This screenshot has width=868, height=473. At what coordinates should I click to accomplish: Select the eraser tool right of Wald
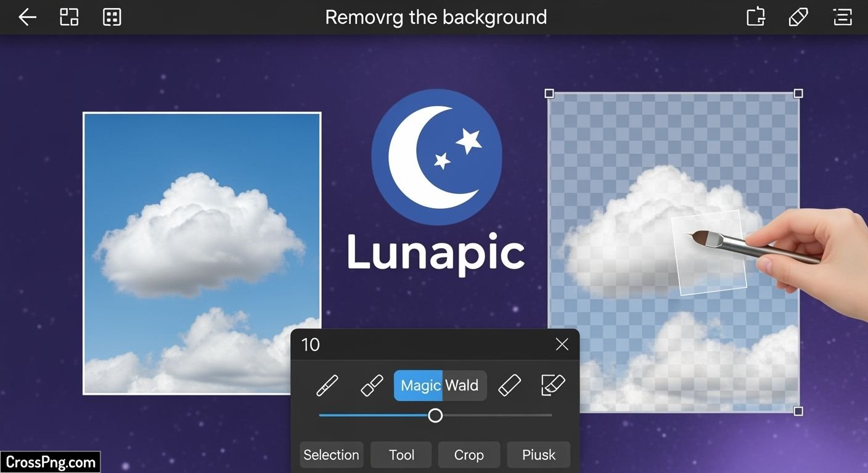point(509,386)
